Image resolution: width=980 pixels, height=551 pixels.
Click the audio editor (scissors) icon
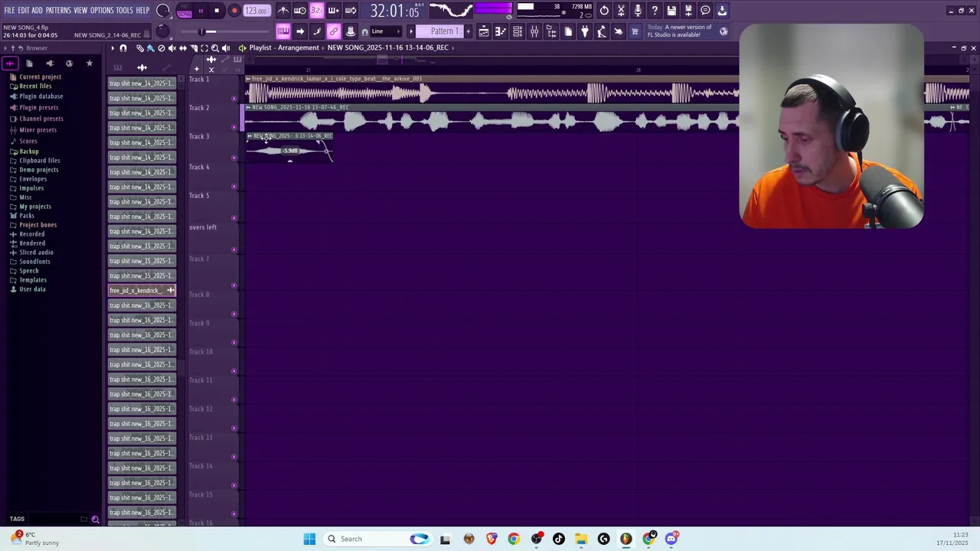pyautogui.click(x=621, y=11)
